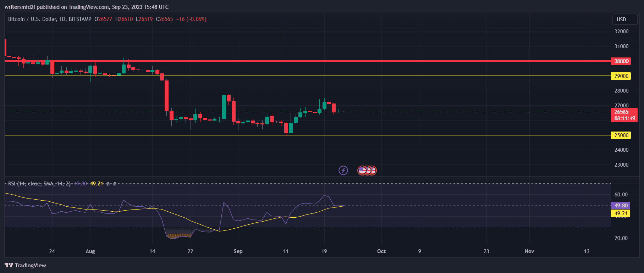644x273 pixels.
Task: Click 27000 on the price axis
Action: click(621, 106)
